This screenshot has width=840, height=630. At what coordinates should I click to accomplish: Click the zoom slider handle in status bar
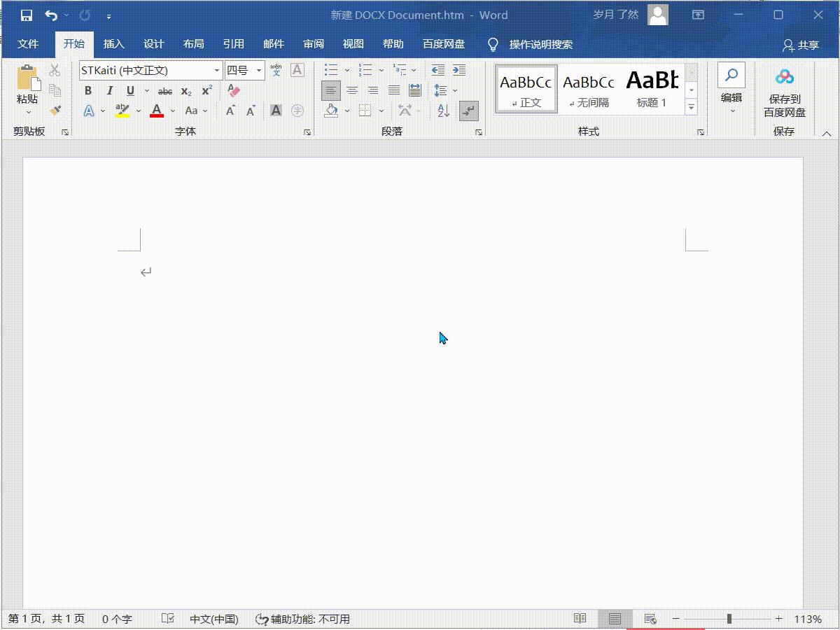click(x=729, y=619)
